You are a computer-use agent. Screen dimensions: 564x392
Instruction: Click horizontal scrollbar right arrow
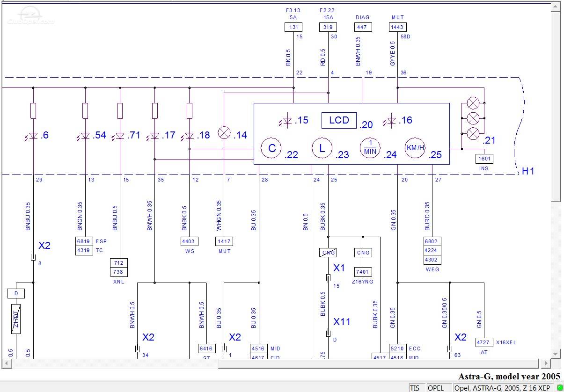[x=545, y=363]
